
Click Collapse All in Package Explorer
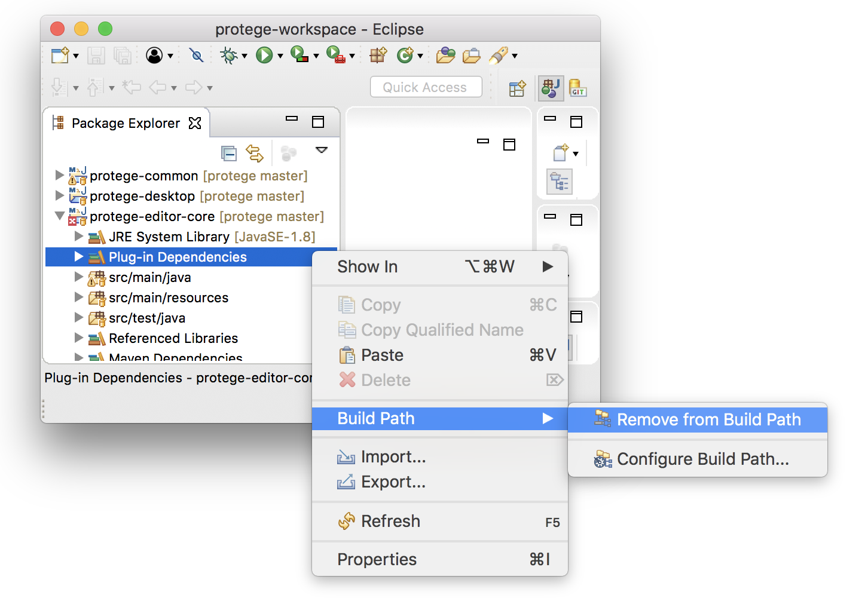pos(229,154)
